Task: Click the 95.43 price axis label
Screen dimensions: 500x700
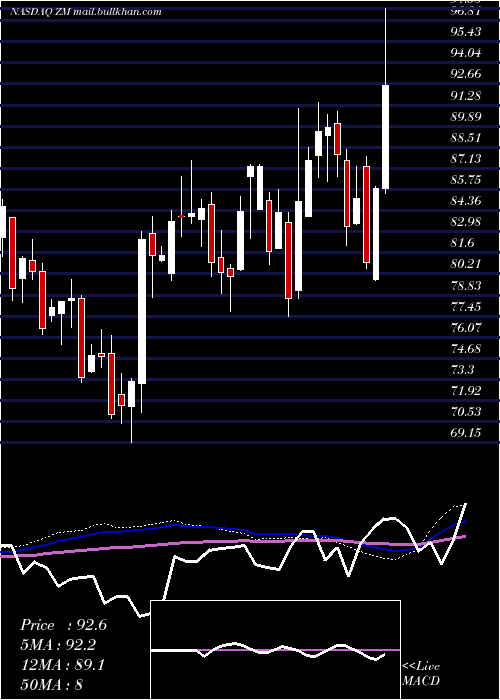Action: pos(466,32)
